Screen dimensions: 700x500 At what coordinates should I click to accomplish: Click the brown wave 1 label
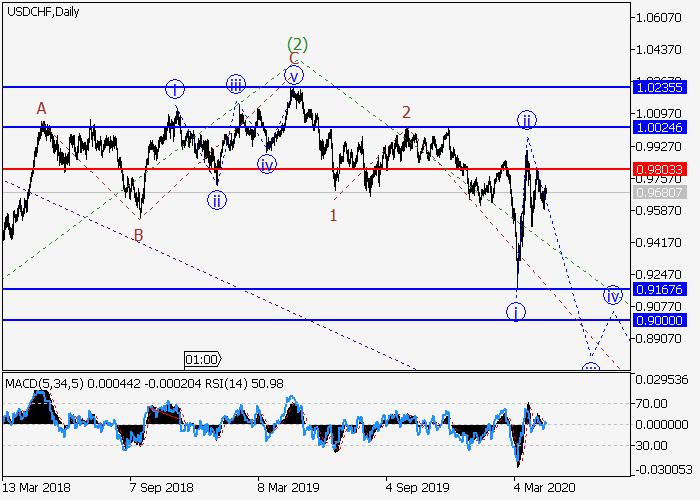[x=334, y=215]
